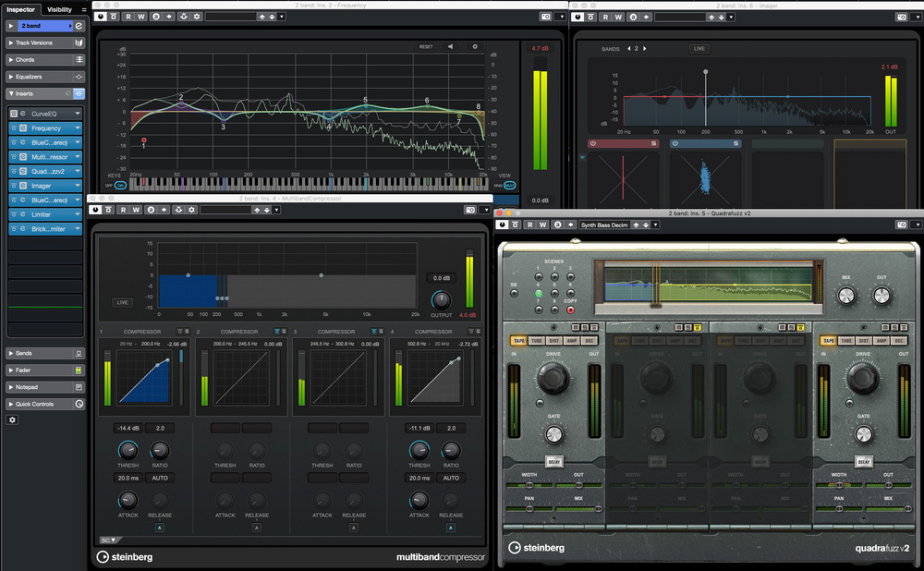Open the Inspector tab
The width and height of the screenshot is (924, 571).
point(20,9)
